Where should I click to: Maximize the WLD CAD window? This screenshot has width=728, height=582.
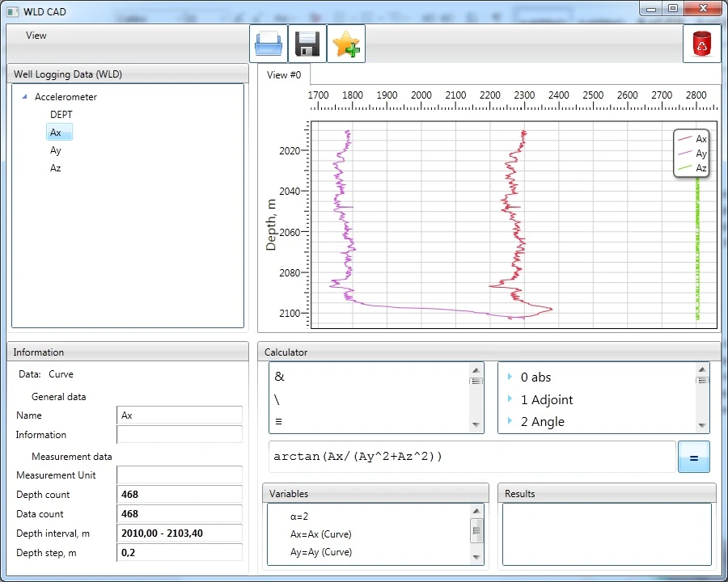click(x=673, y=9)
